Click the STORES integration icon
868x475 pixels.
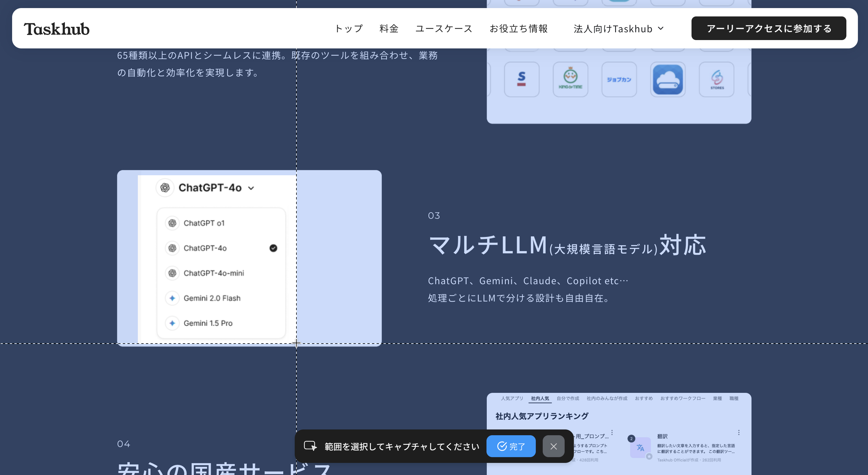tap(717, 80)
